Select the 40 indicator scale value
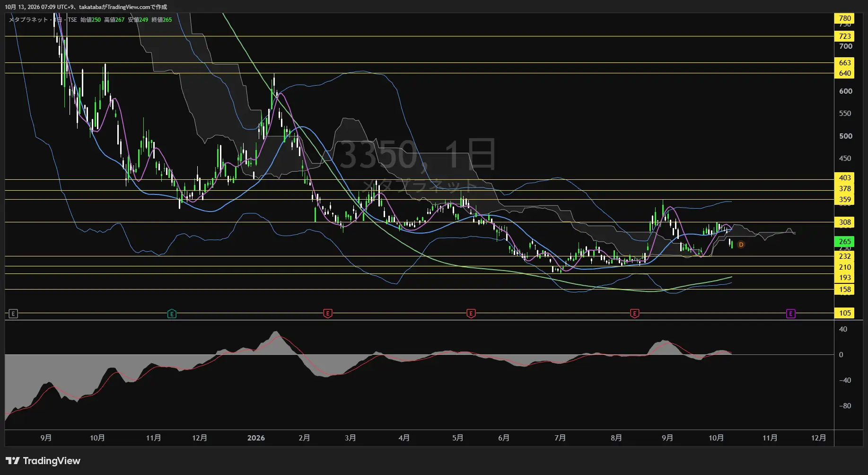868x475 pixels. coord(843,329)
